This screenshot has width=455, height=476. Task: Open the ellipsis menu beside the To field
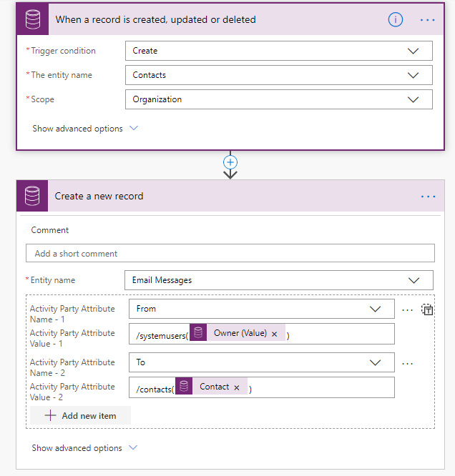click(x=407, y=363)
